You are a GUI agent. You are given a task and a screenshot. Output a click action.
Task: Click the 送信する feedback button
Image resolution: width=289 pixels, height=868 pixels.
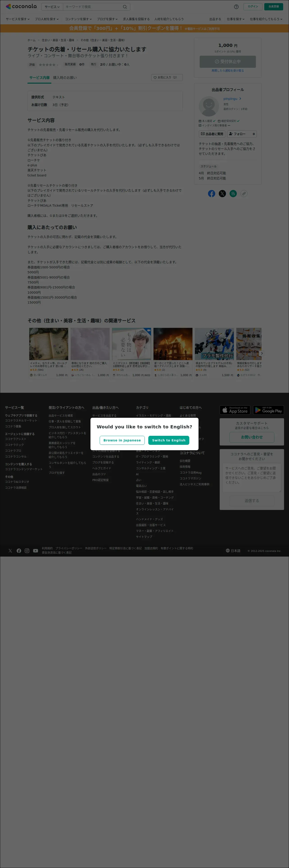[252, 501]
